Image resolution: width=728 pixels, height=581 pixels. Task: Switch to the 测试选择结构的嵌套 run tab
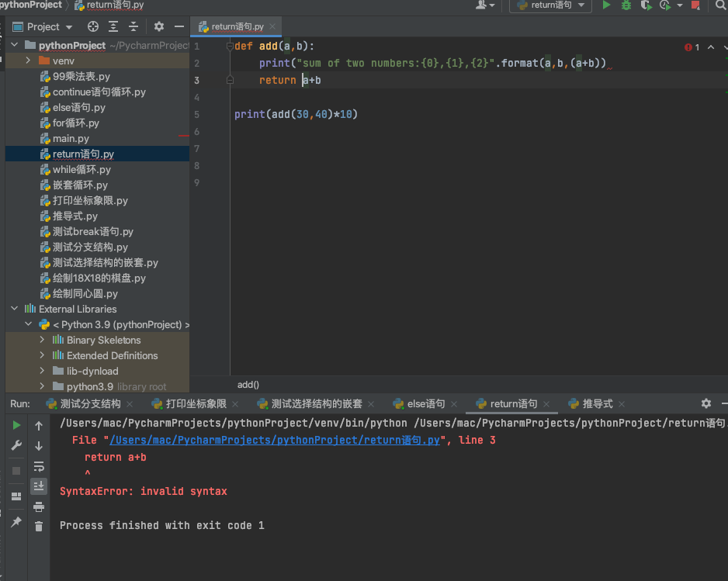(x=316, y=403)
